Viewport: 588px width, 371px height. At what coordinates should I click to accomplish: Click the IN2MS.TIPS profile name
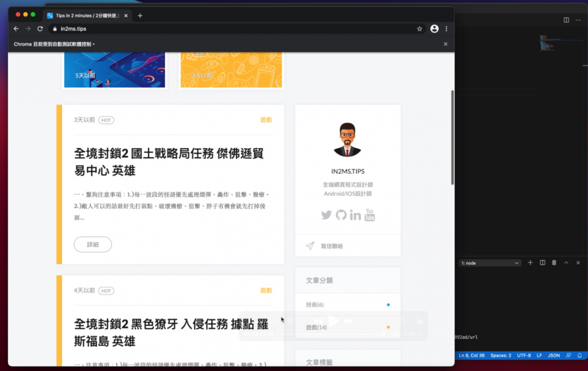pyautogui.click(x=348, y=171)
